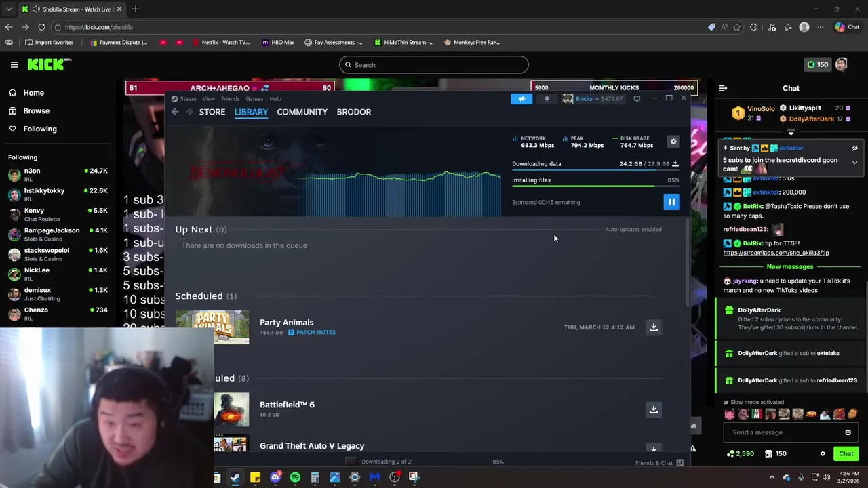Open the system volume icon in tray
868x488 pixels.
point(826,477)
